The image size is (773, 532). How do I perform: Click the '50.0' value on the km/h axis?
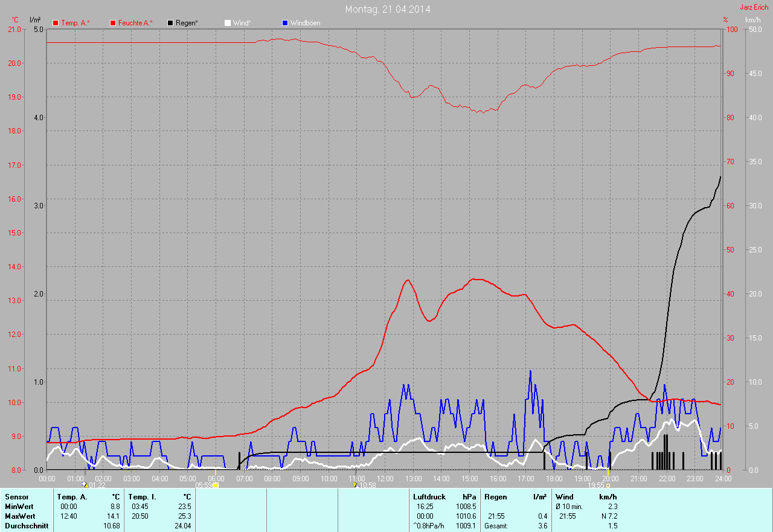[755, 30]
